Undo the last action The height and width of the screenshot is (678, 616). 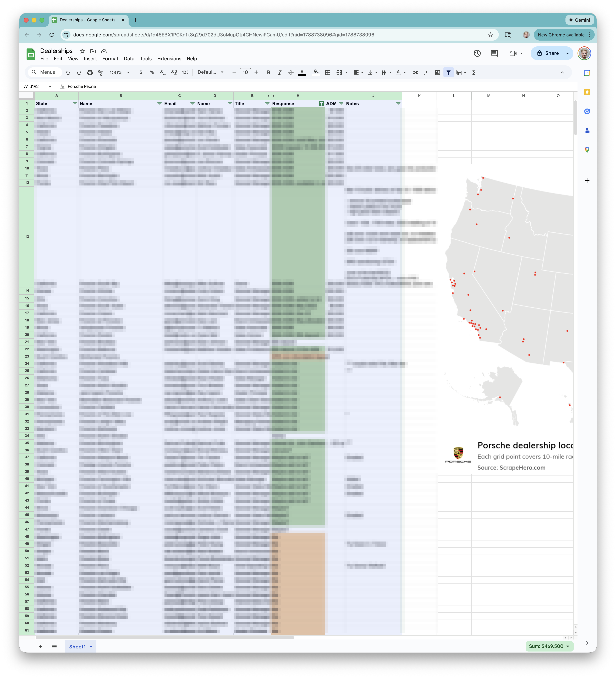coord(68,72)
